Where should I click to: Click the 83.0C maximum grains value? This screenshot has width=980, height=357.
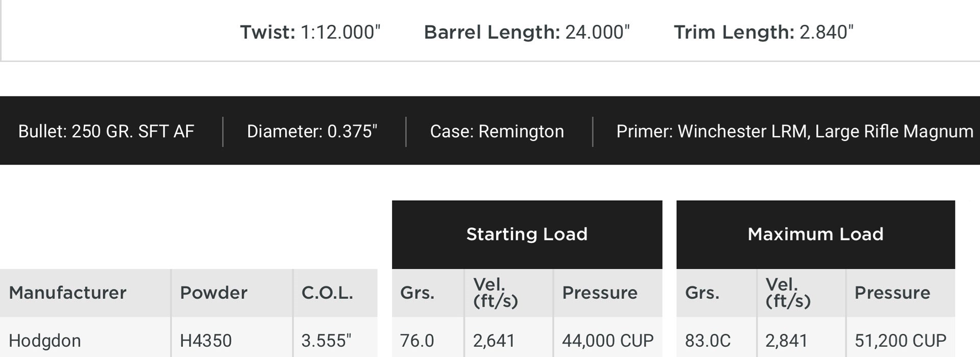click(x=707, y=341)
